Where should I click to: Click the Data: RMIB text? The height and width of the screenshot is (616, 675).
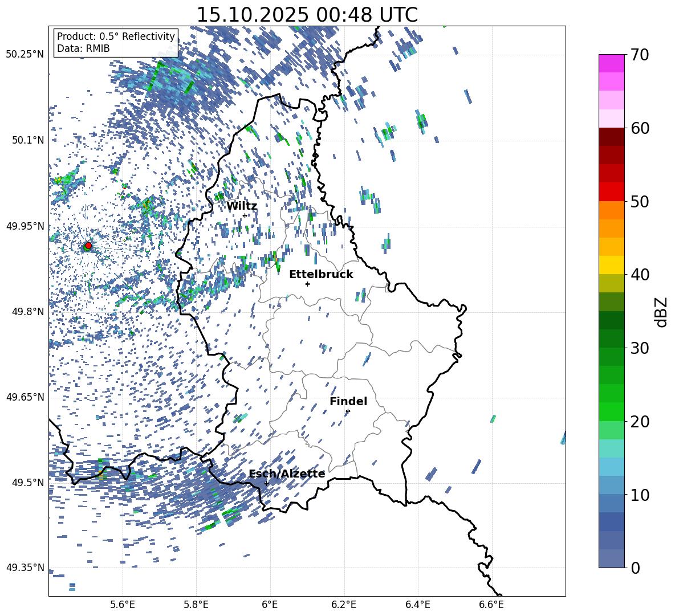click(x=83, y=48)
